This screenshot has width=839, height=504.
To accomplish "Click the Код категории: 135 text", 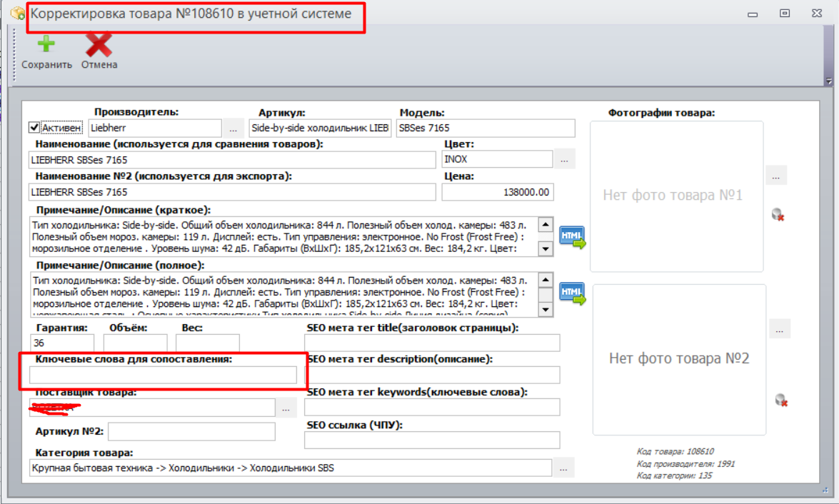I will (674, 475).
